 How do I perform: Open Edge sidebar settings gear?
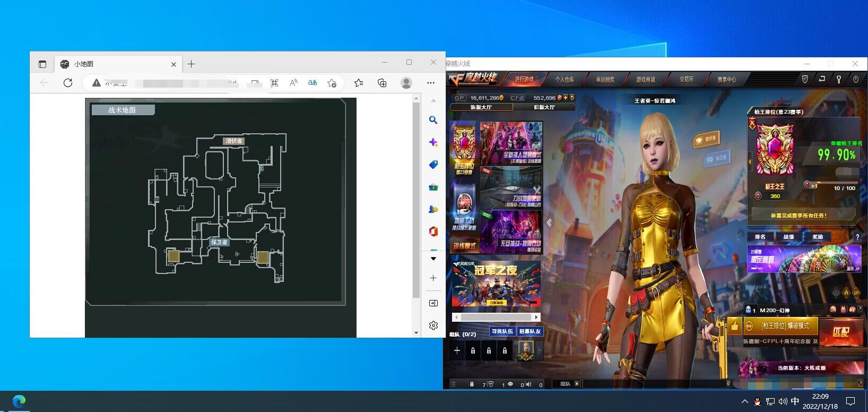pyautogui.click(x=433, y=325)
